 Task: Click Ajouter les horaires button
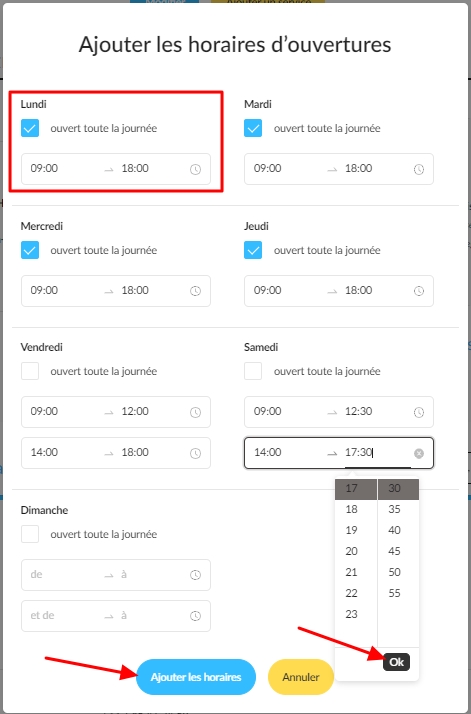click(196, 677)
